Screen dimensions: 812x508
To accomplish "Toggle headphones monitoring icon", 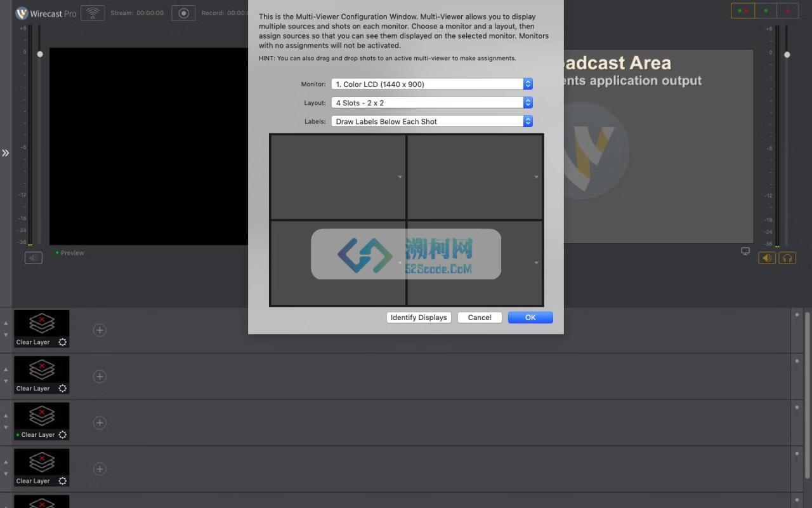I will pos(787,258).
